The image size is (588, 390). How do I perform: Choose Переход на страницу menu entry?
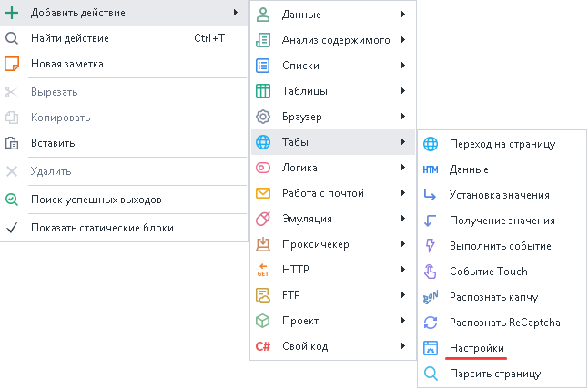(502, 144)
